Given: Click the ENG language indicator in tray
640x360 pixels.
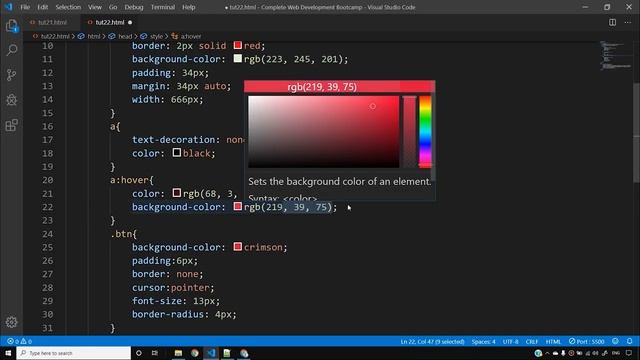Looking at the screenshot, I should 616,353.
